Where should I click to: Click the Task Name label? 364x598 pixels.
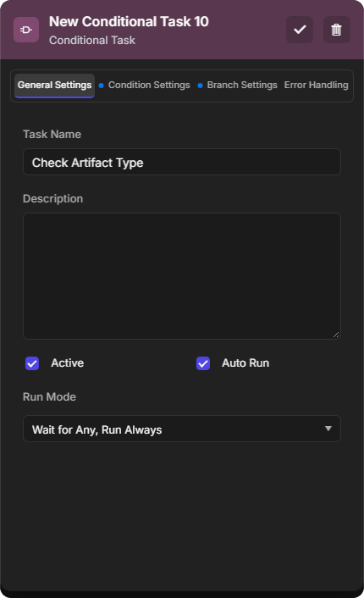click(52, 135)
